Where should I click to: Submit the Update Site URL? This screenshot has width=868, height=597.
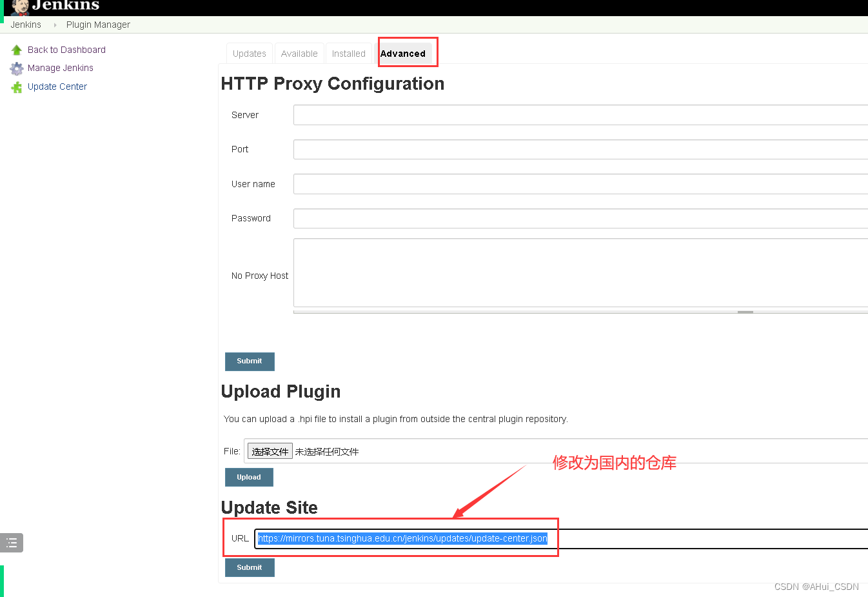click(x=250, y=568)
